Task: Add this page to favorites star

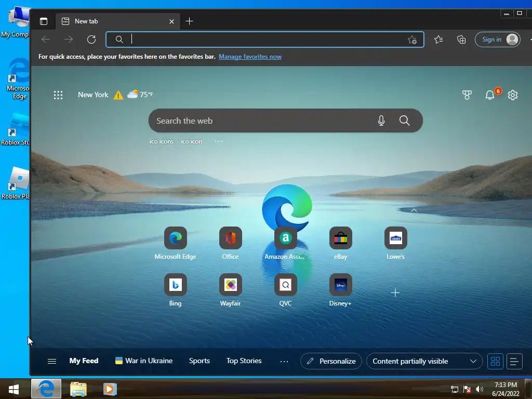Action: coord(412,39)
